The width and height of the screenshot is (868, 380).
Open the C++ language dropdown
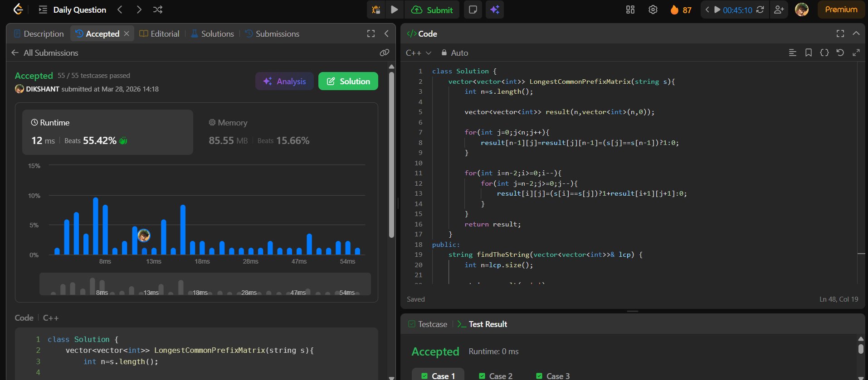pos(418,53)
